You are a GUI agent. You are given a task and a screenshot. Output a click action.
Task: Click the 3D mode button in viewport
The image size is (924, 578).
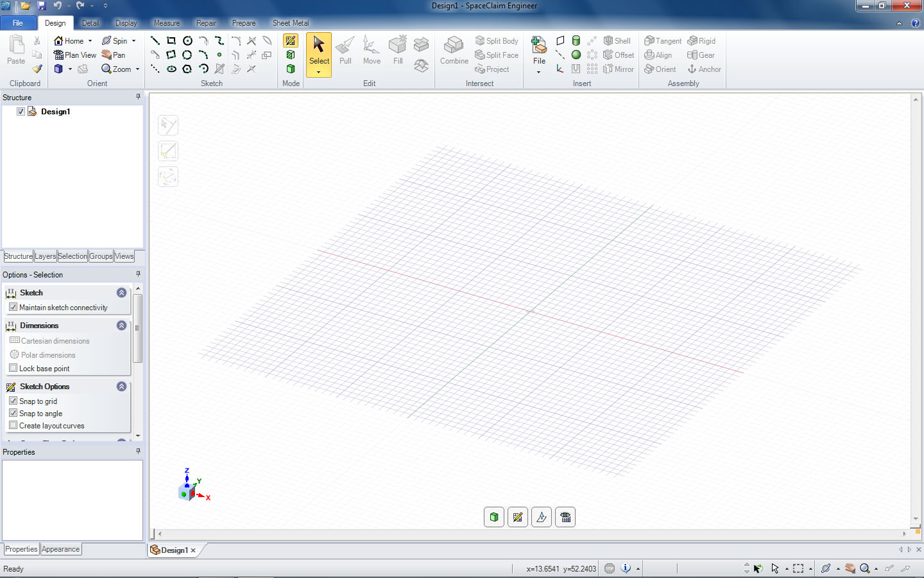tap(494, 517)
